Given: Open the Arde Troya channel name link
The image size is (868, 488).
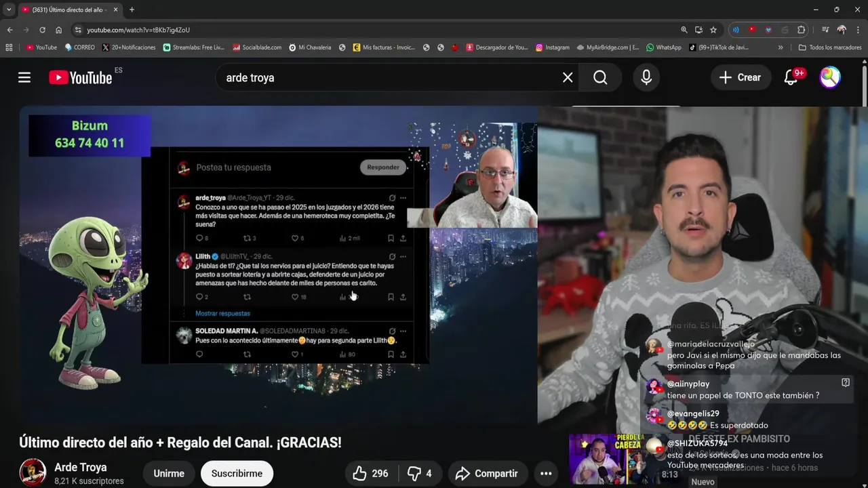Looking at the screenshot, I should click(x=80, y=467).
